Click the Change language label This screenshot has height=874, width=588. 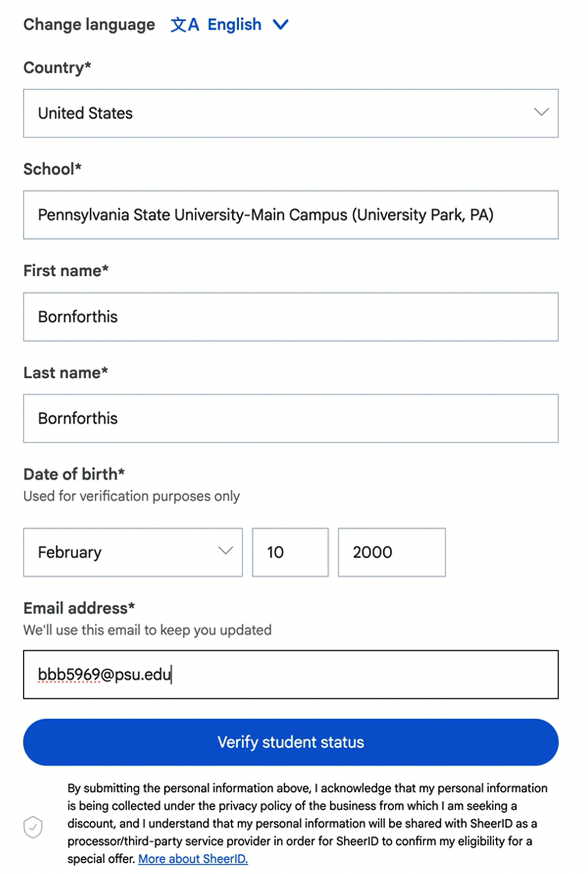(x=89, y=24)
